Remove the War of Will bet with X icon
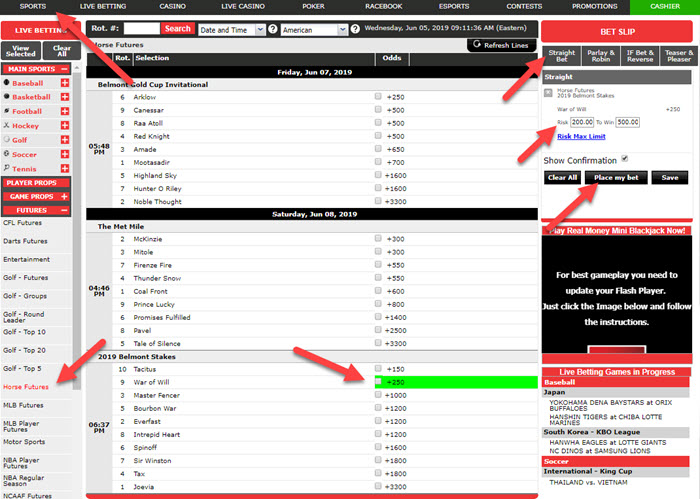This screenshot has width=700, height=499. [550, 91]
